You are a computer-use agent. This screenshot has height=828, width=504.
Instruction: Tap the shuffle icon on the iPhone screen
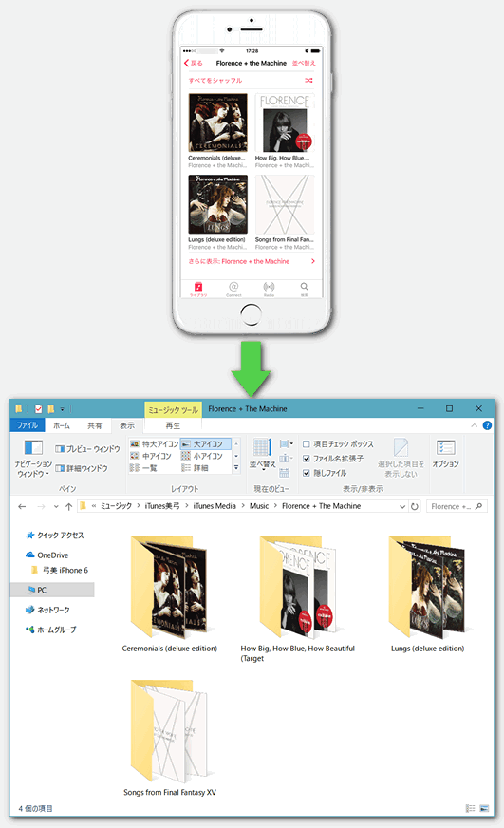[308, 81]
